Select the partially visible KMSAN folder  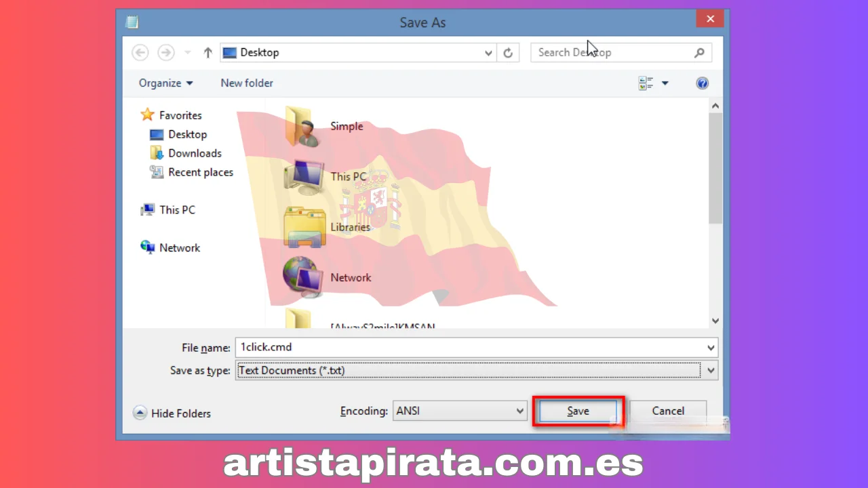[x=359, y=319]
